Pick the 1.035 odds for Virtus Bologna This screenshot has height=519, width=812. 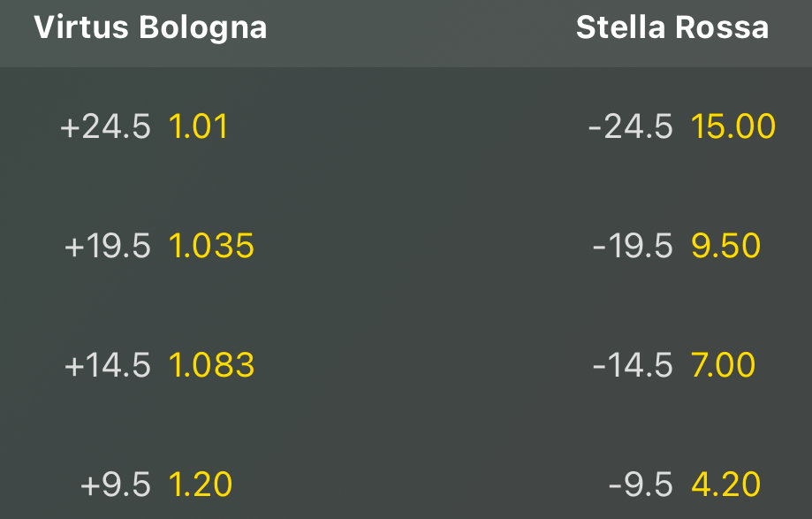(x=211, y=247)
